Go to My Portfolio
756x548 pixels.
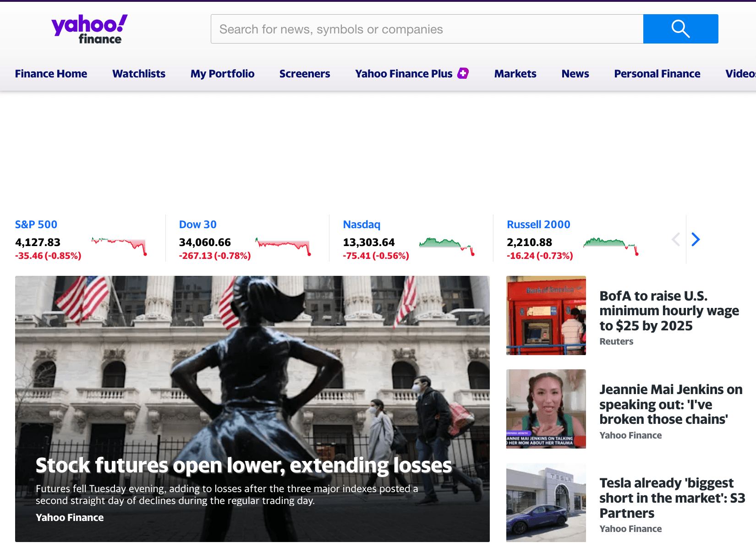(222, 74)
